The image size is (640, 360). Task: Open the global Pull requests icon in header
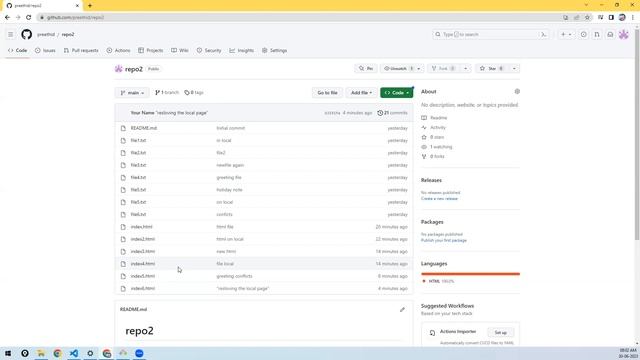pyautogui.click(x=597, y=35)
